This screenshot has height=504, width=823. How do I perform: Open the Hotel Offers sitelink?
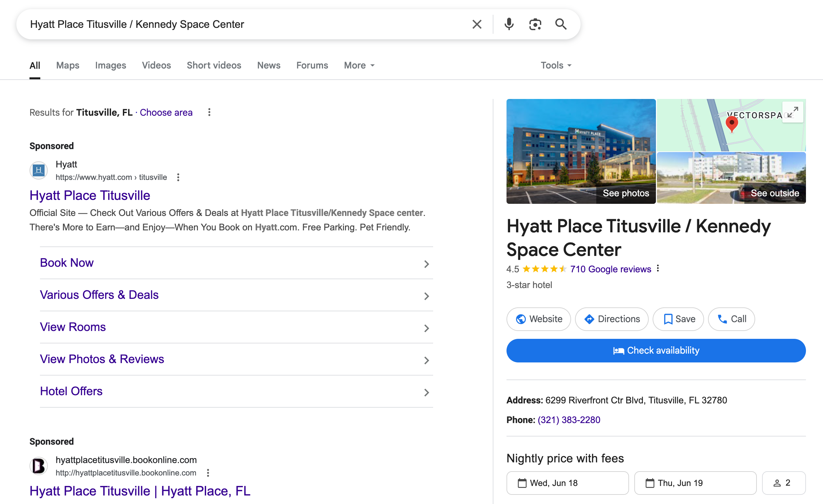tap(71, 391)
